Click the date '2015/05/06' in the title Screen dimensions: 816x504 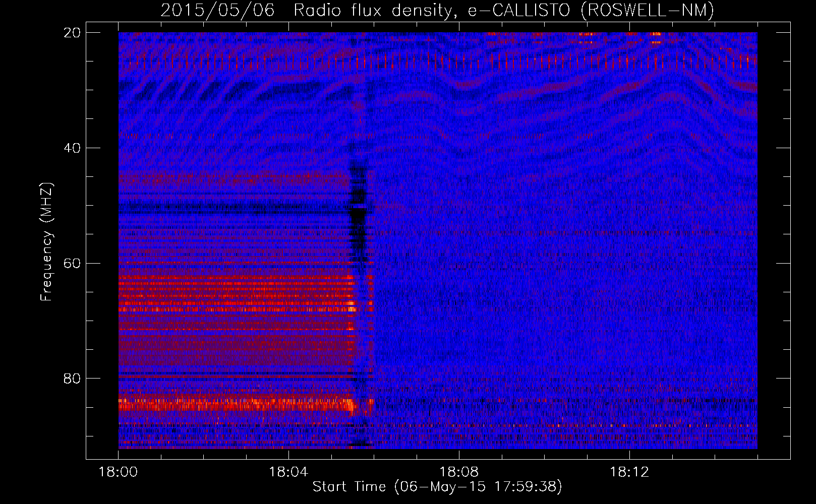tap(217, 10)
